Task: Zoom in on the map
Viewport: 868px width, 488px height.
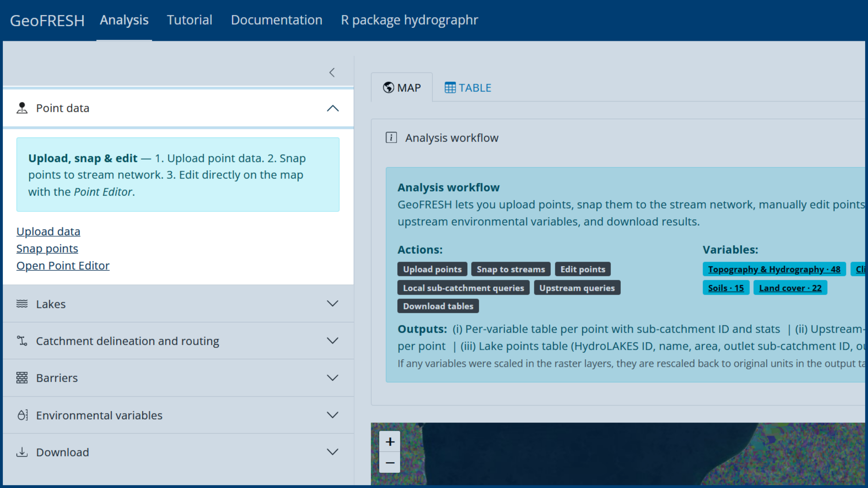Action: [390, 442]
